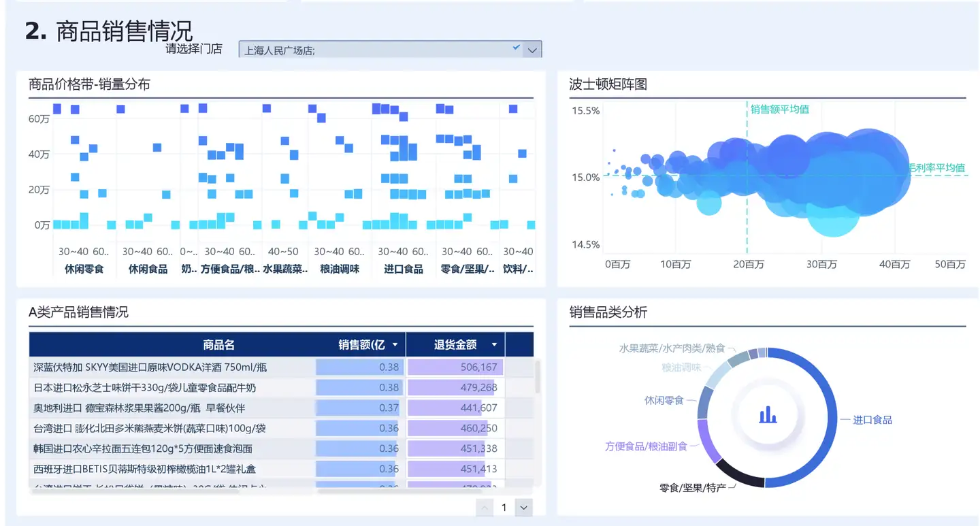Click the 粮油调味 label beside the donut
This screenshot has height=526, width=980.
coord(681,367)
